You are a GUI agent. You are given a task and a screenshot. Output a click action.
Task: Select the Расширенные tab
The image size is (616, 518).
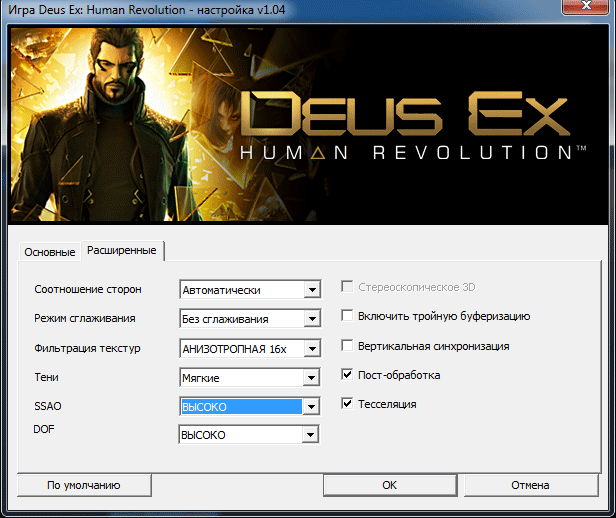(122, 250)
